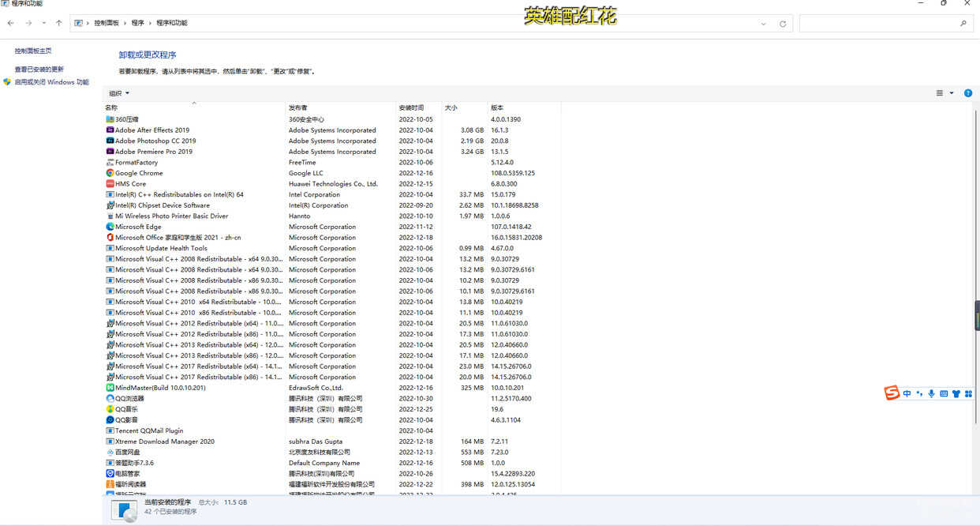
Task: Select the FormatFactory row
Action: [331, 163]
